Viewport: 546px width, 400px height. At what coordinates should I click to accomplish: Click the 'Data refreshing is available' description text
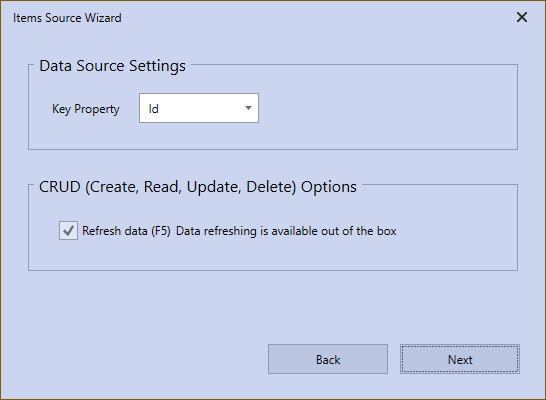[x=286, y=231]
